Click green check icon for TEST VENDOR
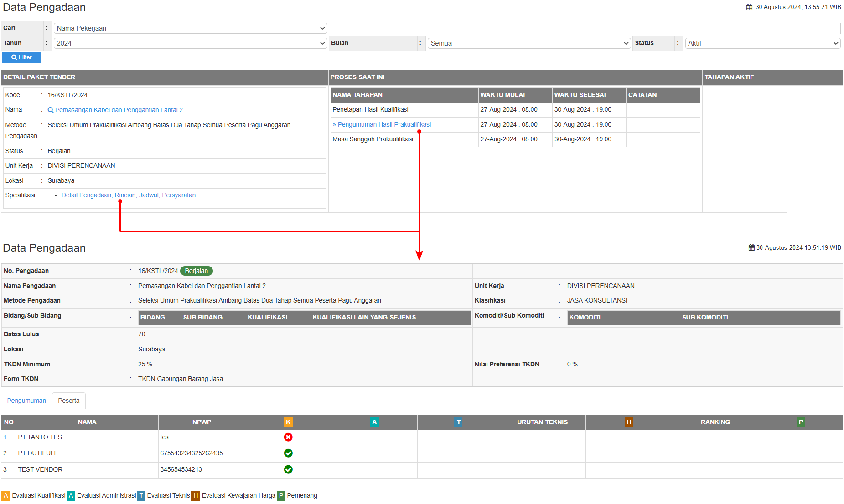This screenshot has height=504, width=844. (288, 469)
